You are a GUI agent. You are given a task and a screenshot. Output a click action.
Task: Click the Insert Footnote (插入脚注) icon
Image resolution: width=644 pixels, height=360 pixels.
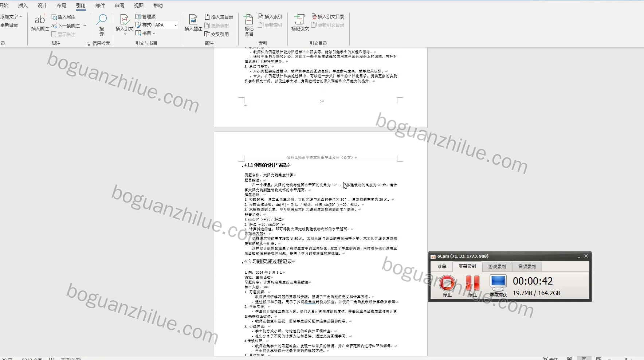[40, 23]
